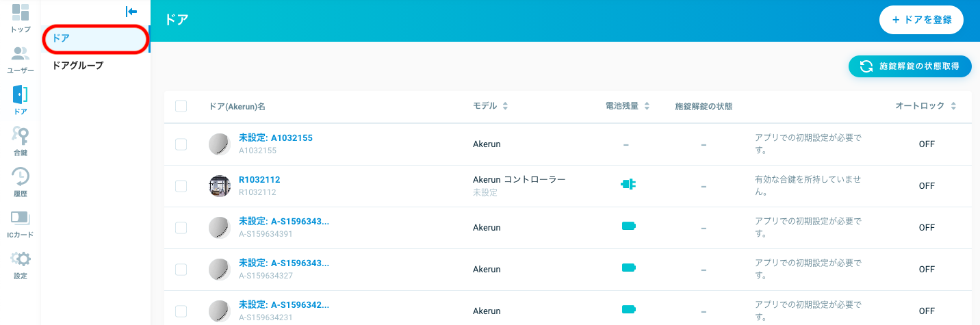
Task: Click the A-S159634391 device thumbnail
Action: 220,228
